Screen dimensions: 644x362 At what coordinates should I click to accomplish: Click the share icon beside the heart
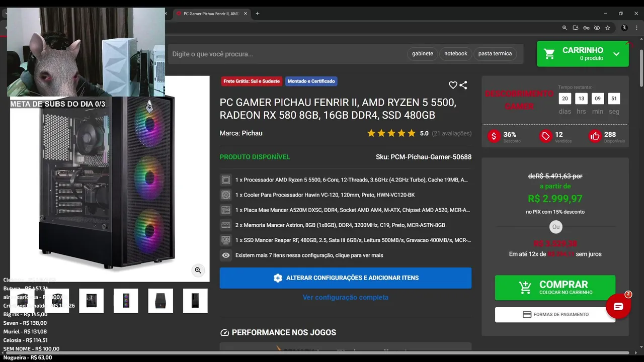click(463, 85)
